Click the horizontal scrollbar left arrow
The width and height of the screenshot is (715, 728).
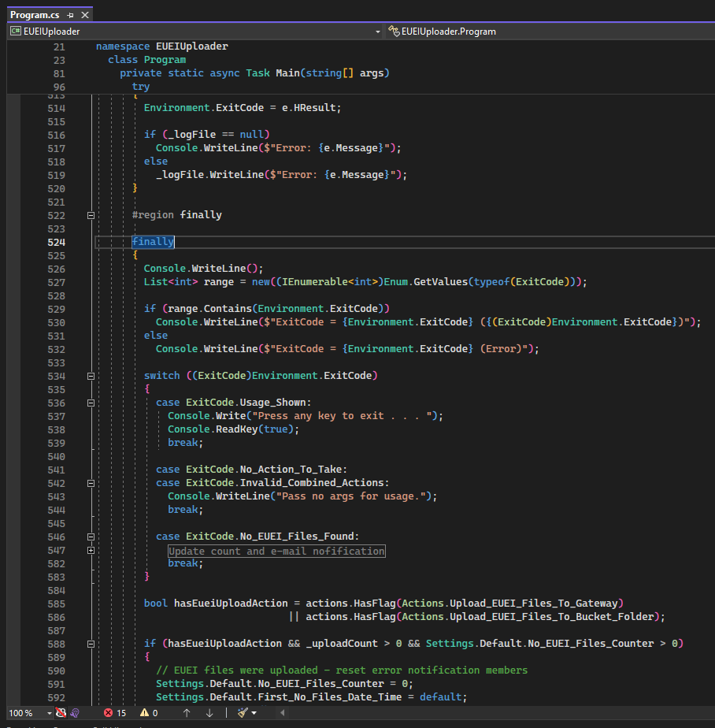coord(282,713)
